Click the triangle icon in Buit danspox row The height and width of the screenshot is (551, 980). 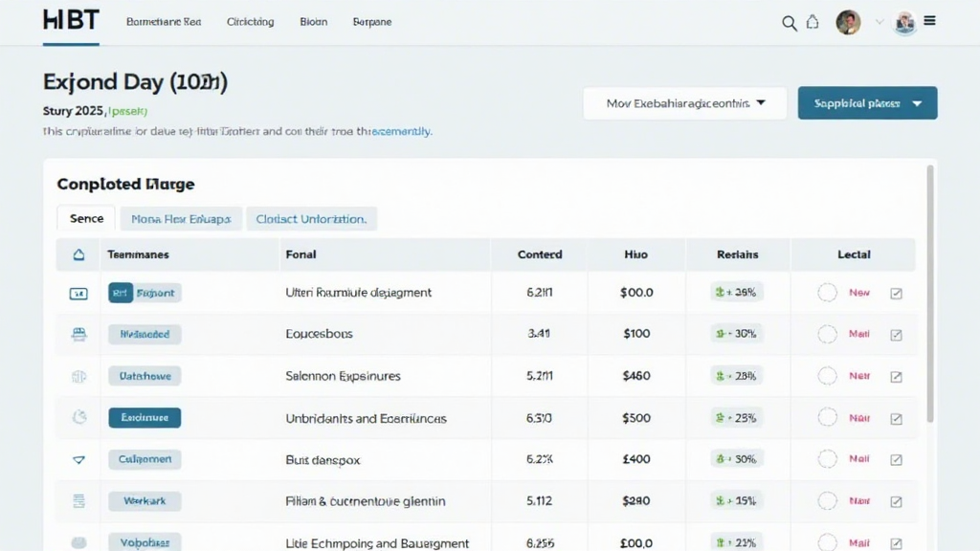point(78,460)
